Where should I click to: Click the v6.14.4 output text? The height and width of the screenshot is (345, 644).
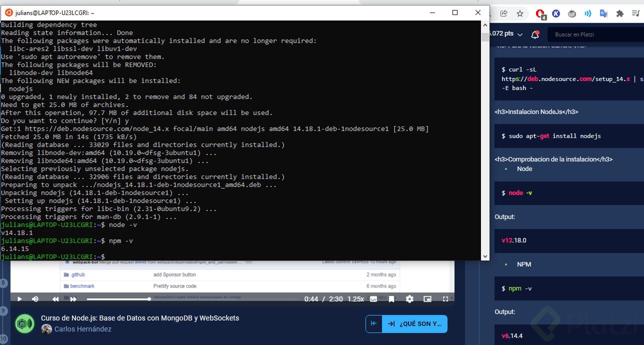512,335
